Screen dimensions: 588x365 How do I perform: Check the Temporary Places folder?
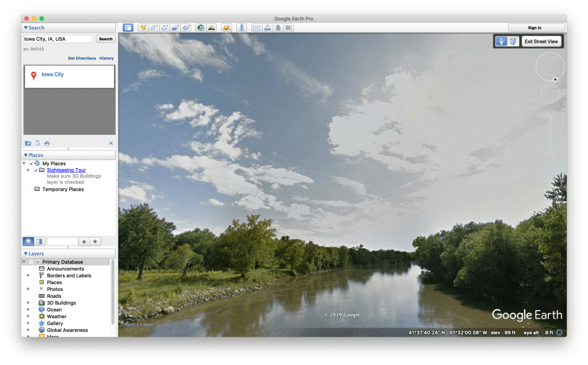[x=31, y=188]
